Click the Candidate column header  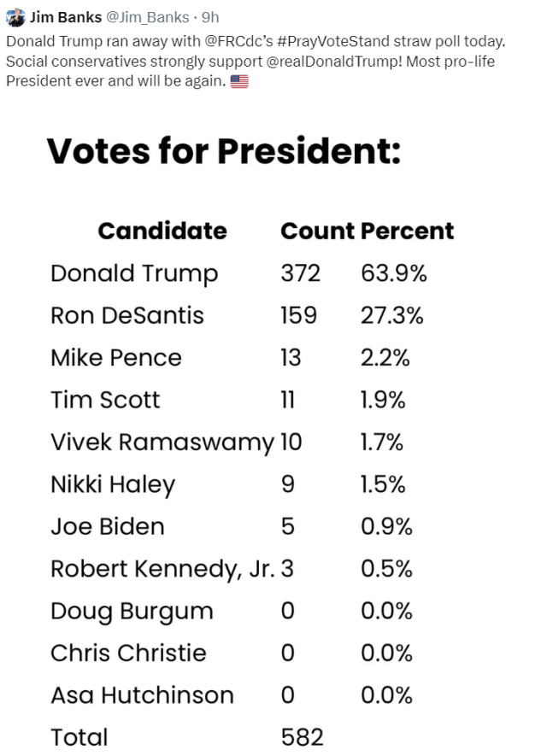coord(162,231)
